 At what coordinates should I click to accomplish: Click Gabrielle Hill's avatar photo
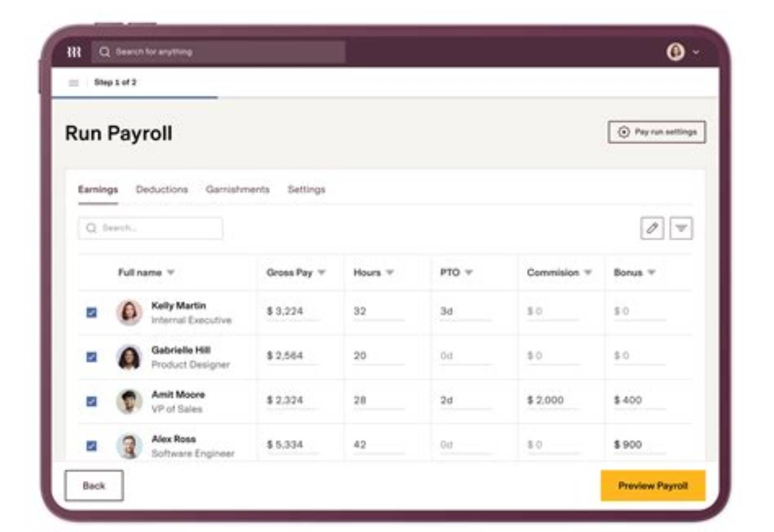129,357
